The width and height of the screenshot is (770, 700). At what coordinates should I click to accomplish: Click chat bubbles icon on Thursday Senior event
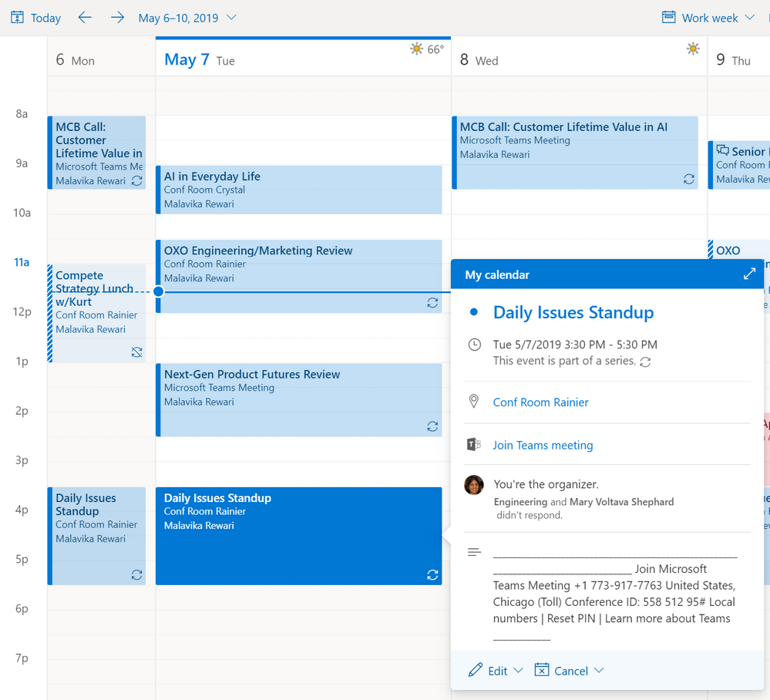pos(722,150)
